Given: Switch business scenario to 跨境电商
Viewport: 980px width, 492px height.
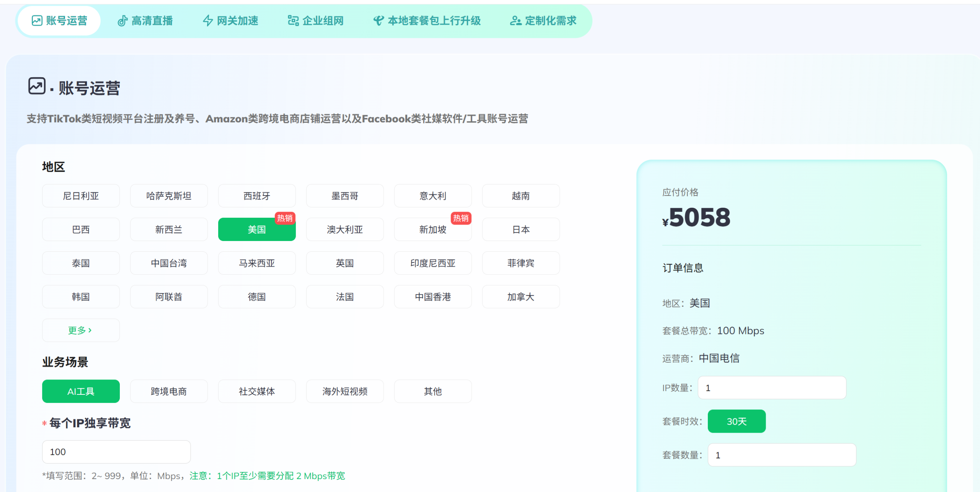Looking at the screenshot, I should tap(168, 391).
